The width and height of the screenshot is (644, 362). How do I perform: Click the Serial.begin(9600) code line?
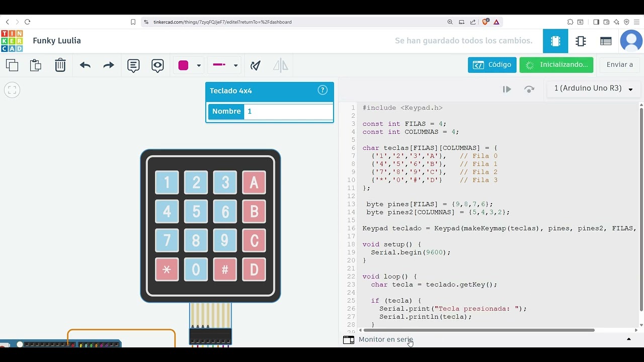pyautogui.click(x=411, y=252)
